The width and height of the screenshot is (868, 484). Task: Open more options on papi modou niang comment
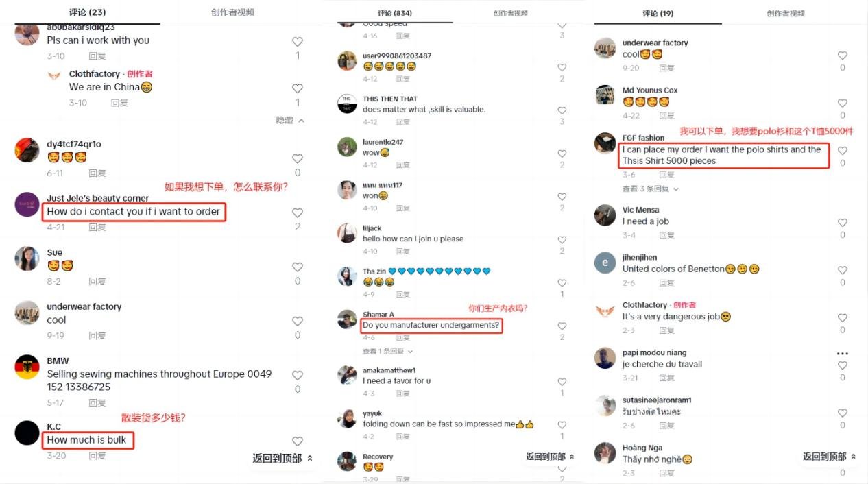coord(843,354)
